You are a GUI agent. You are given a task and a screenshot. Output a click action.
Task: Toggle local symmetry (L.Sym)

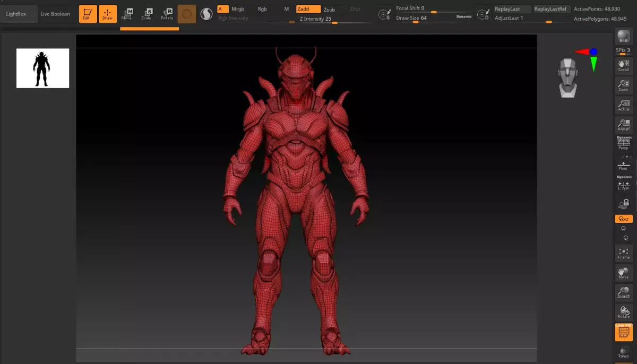pos(623,183)
